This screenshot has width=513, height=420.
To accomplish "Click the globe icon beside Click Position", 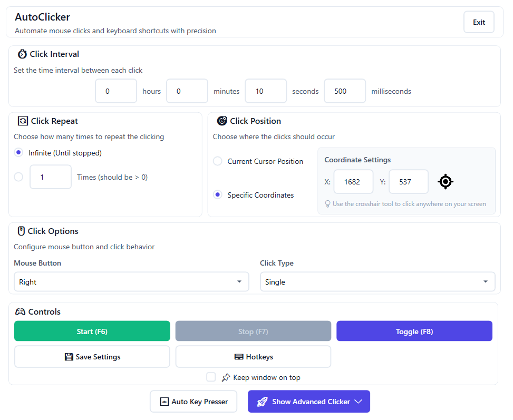I will pyautogui.click(x=222, y=121).
